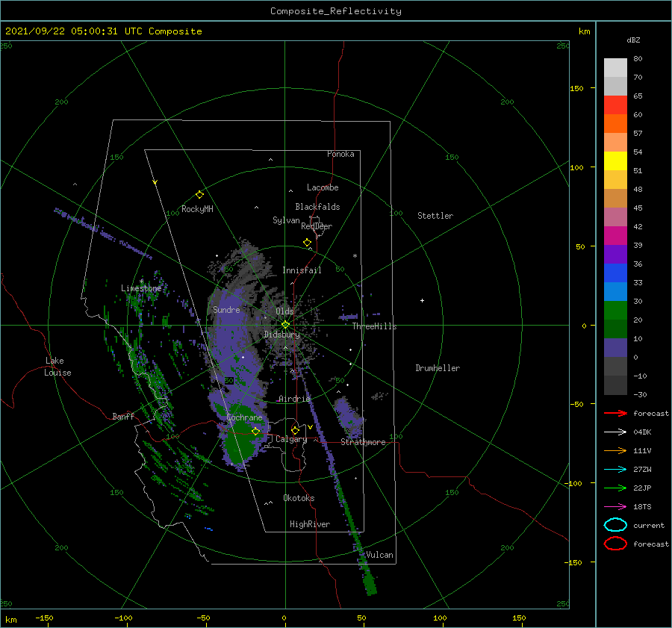Click the Sundre city label
The height and width of the screenshot is (628, 672).
point(226,310)
